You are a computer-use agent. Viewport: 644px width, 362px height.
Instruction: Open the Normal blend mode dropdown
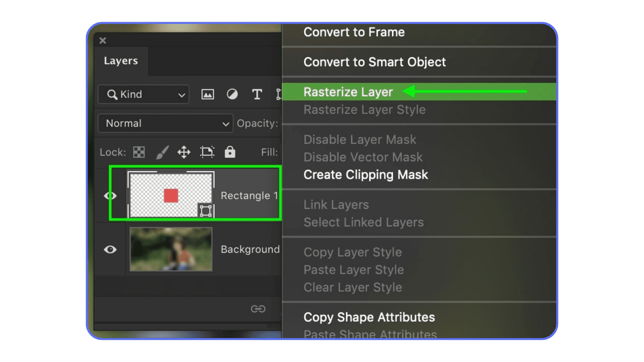coord(165,123)
